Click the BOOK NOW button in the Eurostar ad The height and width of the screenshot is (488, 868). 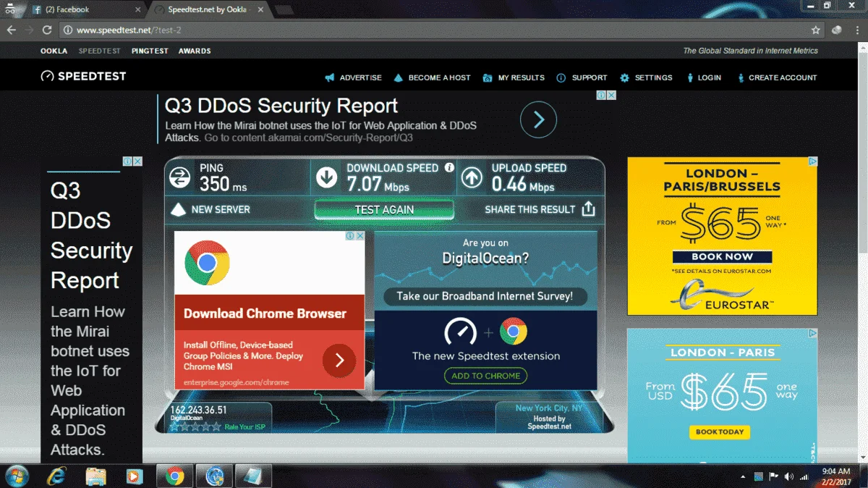[722, 256]
